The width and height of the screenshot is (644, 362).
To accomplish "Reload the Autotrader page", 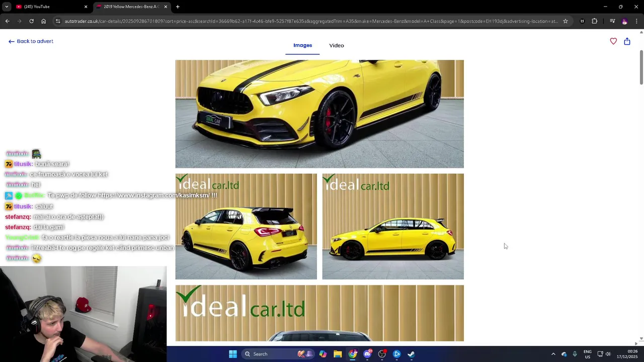I will (31, 21).
